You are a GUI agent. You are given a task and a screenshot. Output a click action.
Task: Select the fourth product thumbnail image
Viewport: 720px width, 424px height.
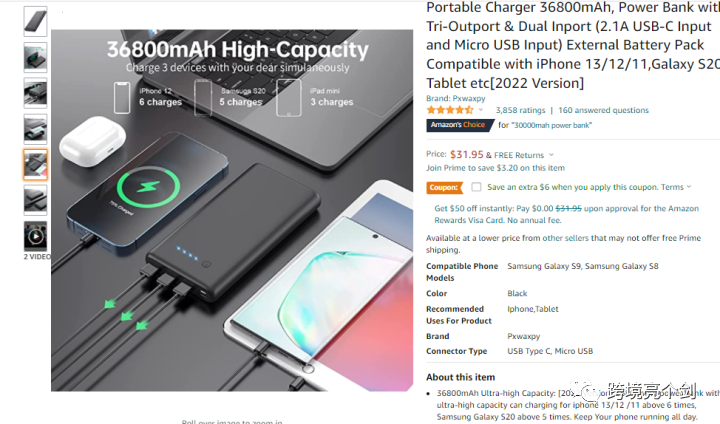click(35, 129)
